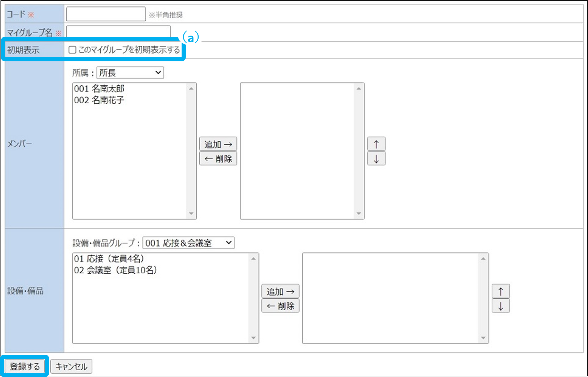Image resolution: width=588 pixels, height=377 pixels.
Task: Select member 002 名南花子
Action: pos(99,100)
